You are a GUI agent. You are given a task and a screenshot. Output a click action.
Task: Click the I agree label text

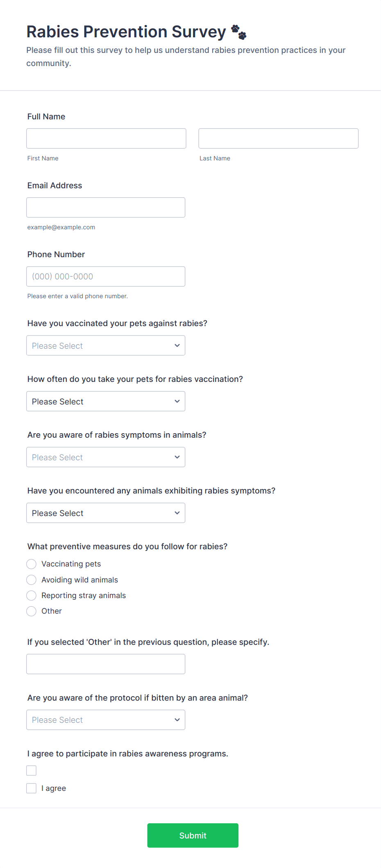click(54, 788)
